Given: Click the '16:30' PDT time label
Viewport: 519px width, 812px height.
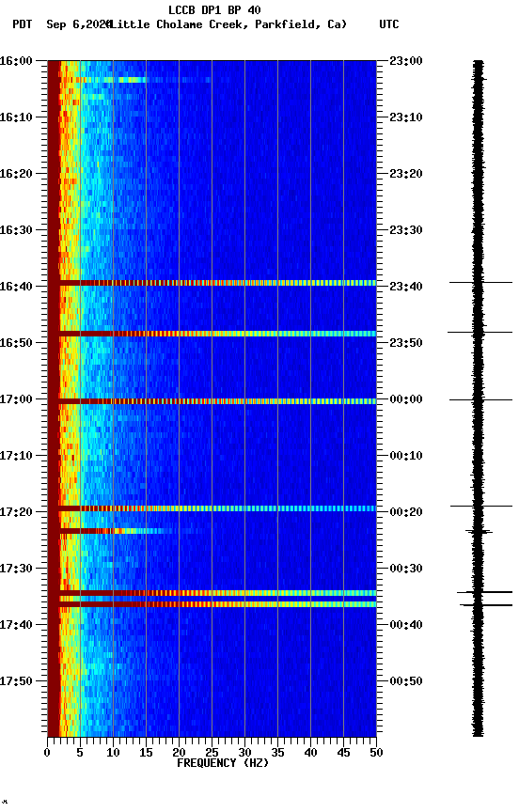Looking at the screenshot, I should point(16,230).
